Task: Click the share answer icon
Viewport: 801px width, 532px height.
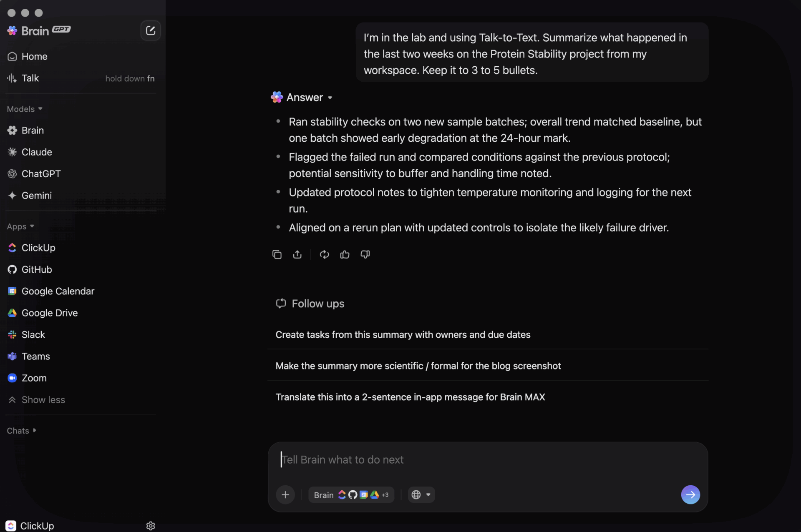Action: 297,254
